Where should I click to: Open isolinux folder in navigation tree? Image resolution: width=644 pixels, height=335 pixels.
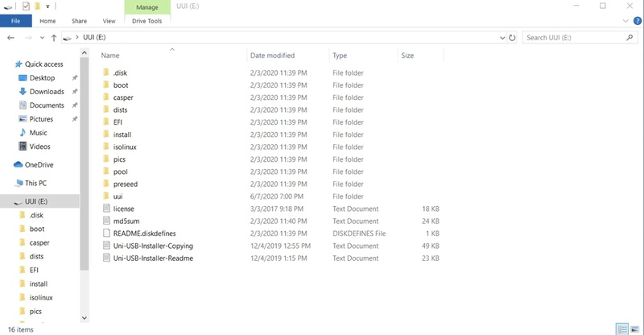[41, 298]
